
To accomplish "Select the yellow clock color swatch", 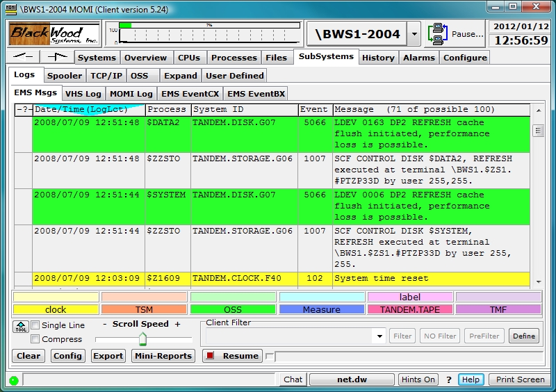I will point(56,309).
